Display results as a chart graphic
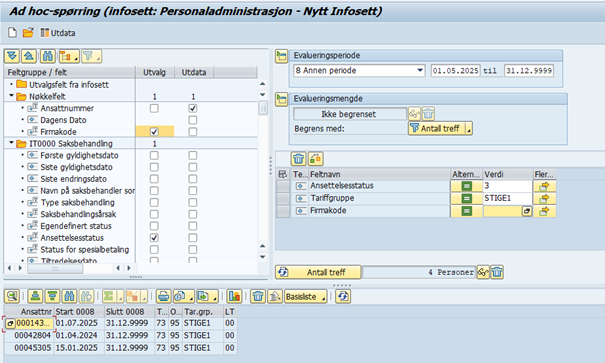 [x=234, y=296]
